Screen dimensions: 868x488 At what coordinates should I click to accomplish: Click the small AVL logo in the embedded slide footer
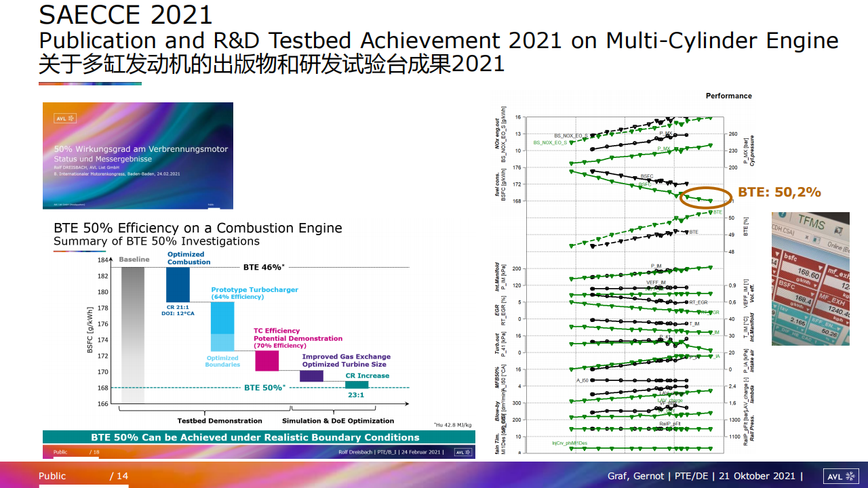(x=462, y=452)
